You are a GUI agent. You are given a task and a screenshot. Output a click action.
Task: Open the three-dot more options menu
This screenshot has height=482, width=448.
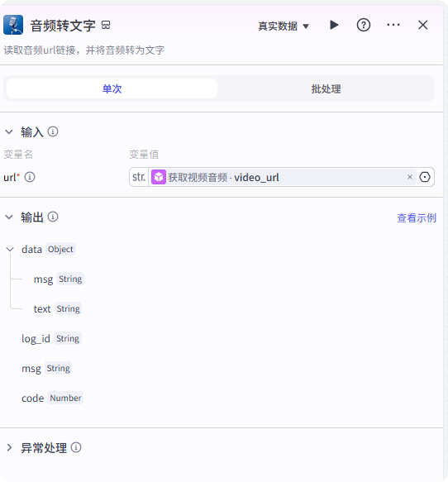click(393, 25)
